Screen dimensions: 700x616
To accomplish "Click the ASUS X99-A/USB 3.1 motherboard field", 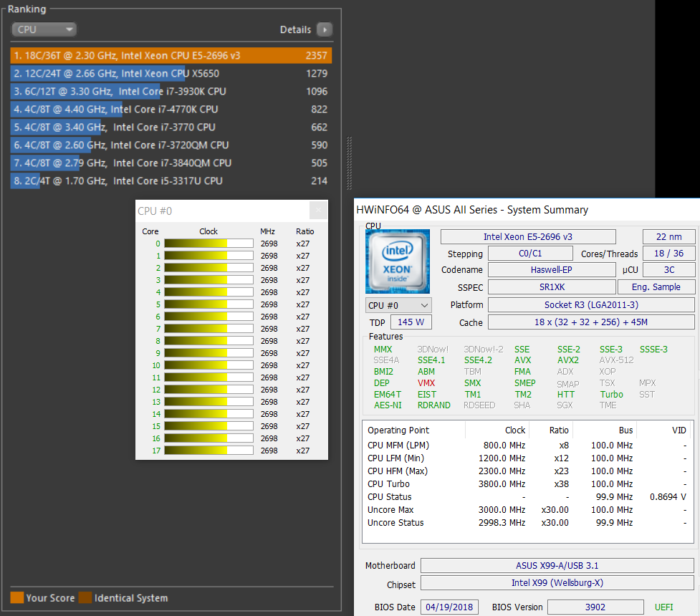I will click(557, 566).
